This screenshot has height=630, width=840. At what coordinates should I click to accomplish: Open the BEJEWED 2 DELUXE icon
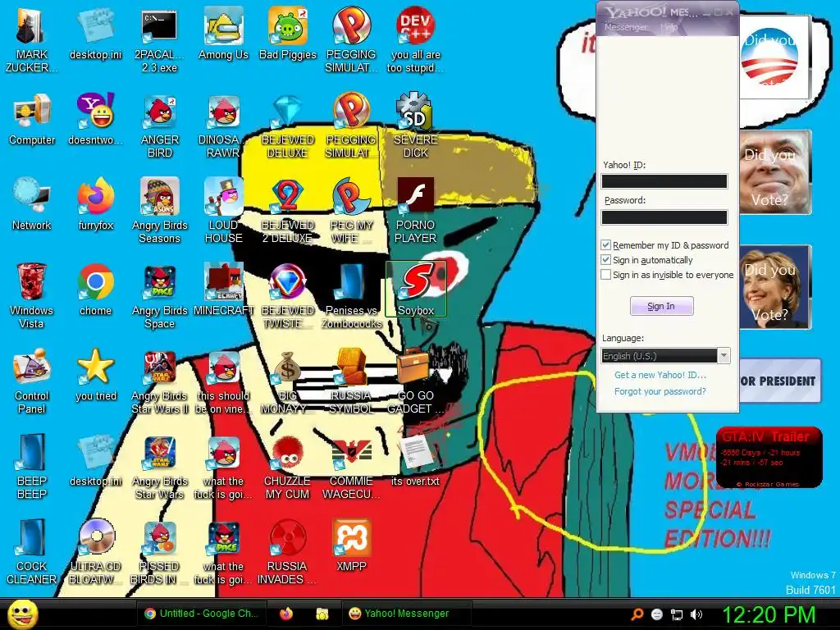[288, 211]
